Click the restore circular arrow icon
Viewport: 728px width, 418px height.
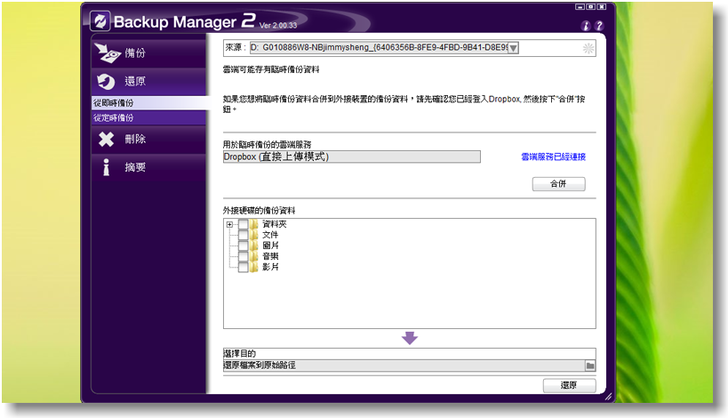(106, 82)
